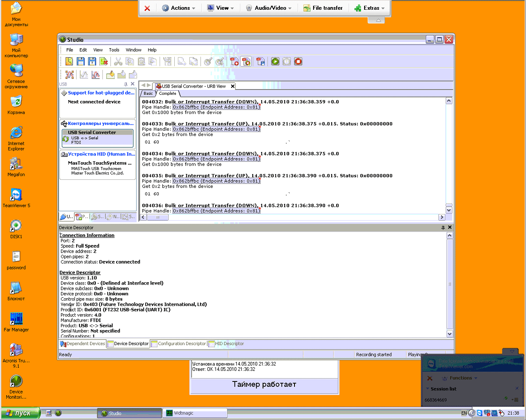
Task: Click the red record log icon
Action: click(x=234, y=61)
